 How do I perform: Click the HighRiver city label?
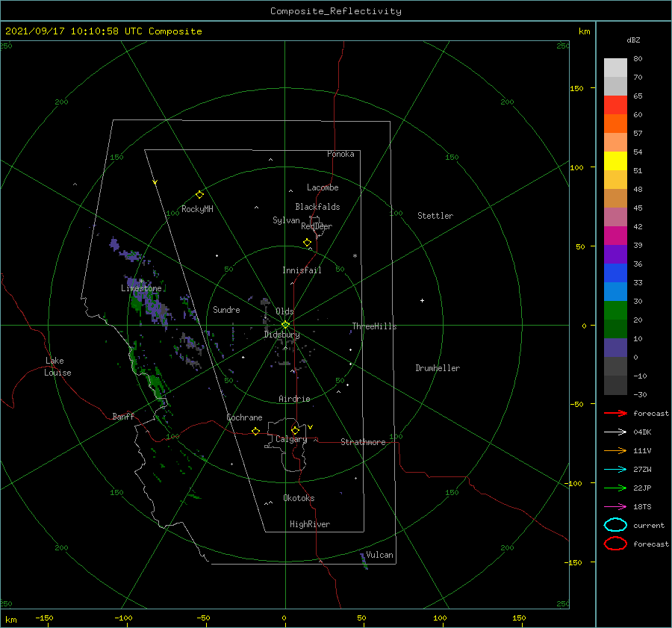click(310, 524)
